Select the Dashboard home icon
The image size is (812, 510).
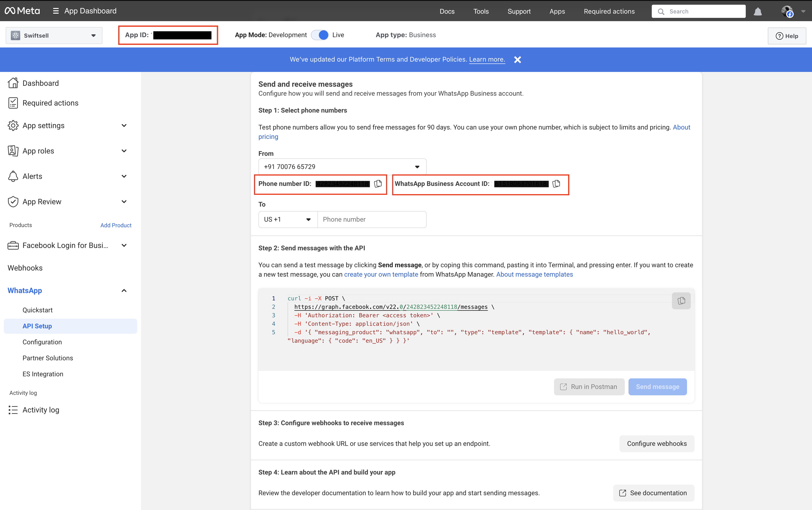pos(13,83)
